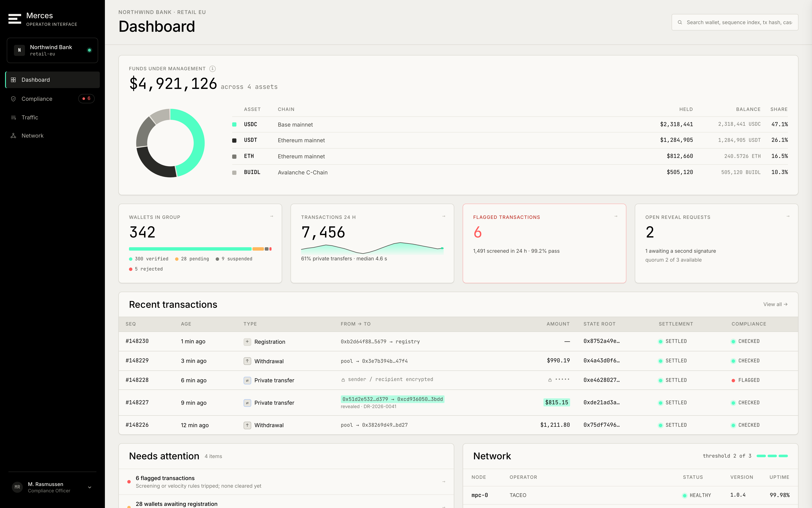The image size is (812, 508).
Task: Open the Network page
Action: (52, 136)
